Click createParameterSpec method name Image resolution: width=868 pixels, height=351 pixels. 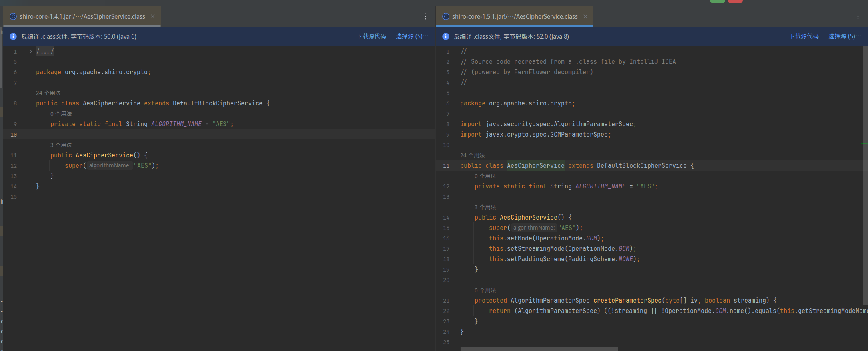point(627,301)
